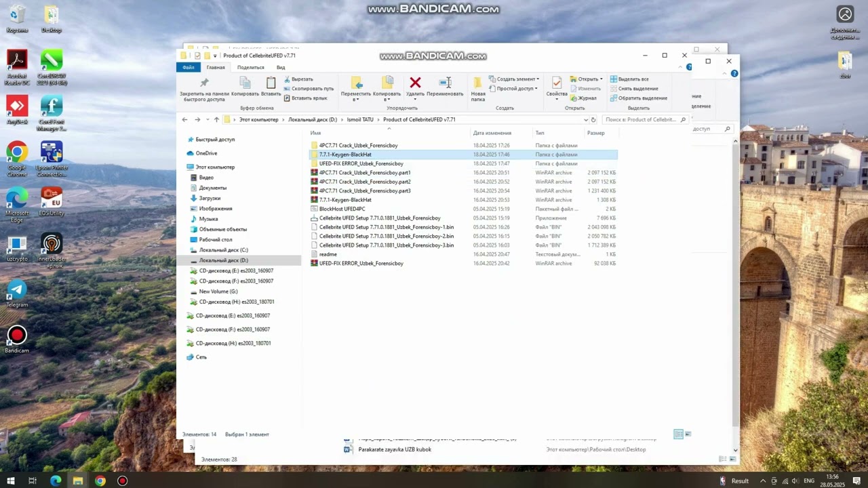Open Простой доступ dropdown
868x488 pixels.
[x=513, y=89]
